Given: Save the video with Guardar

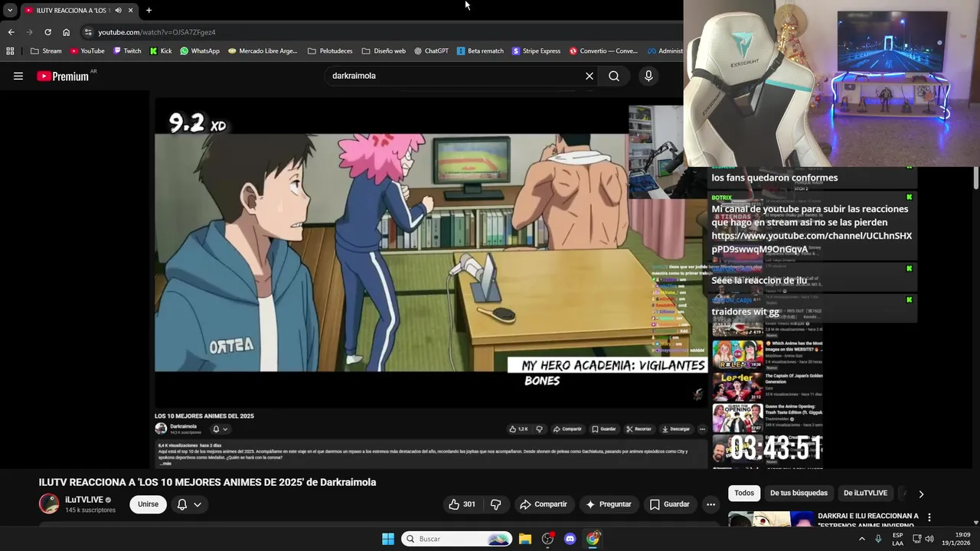Looking at the screenshot, I should click(670, 504).
